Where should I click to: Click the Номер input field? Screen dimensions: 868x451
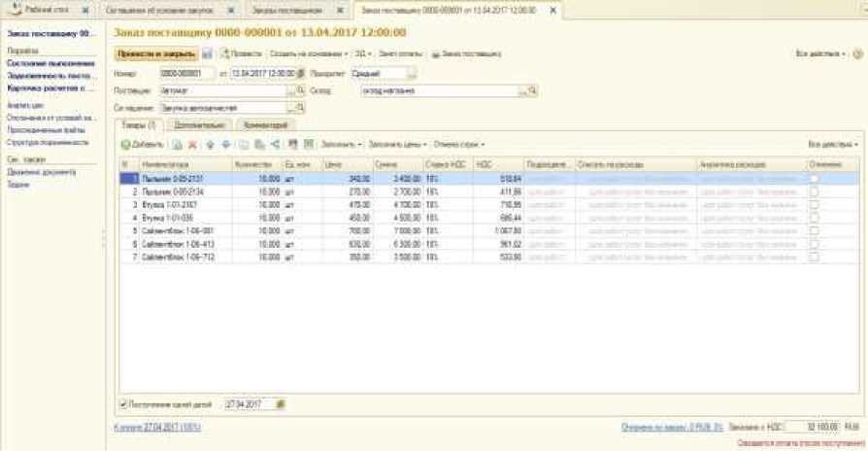pos(187,73)
